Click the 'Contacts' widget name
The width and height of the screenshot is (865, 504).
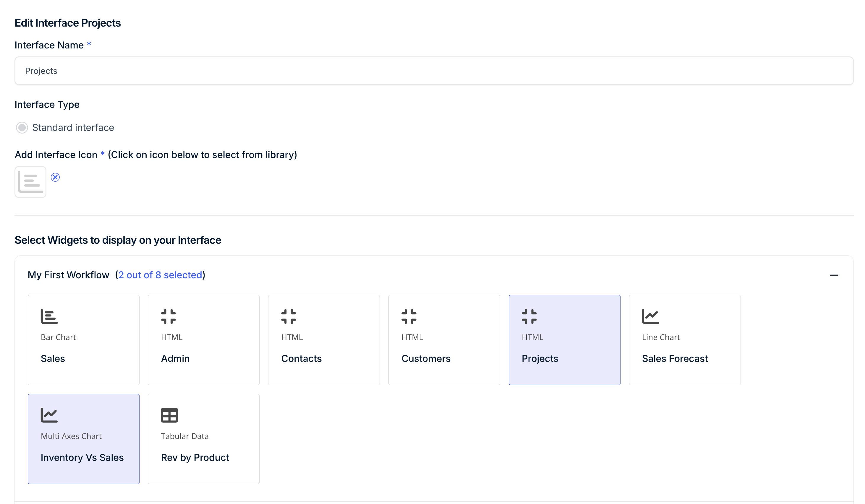click(x=301, y=359)
